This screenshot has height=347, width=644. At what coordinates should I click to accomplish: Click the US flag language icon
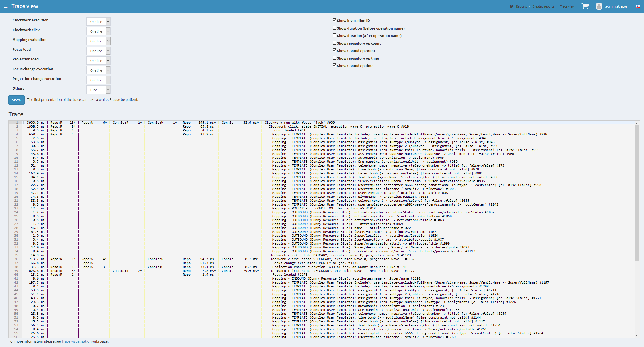click(638, 6)
